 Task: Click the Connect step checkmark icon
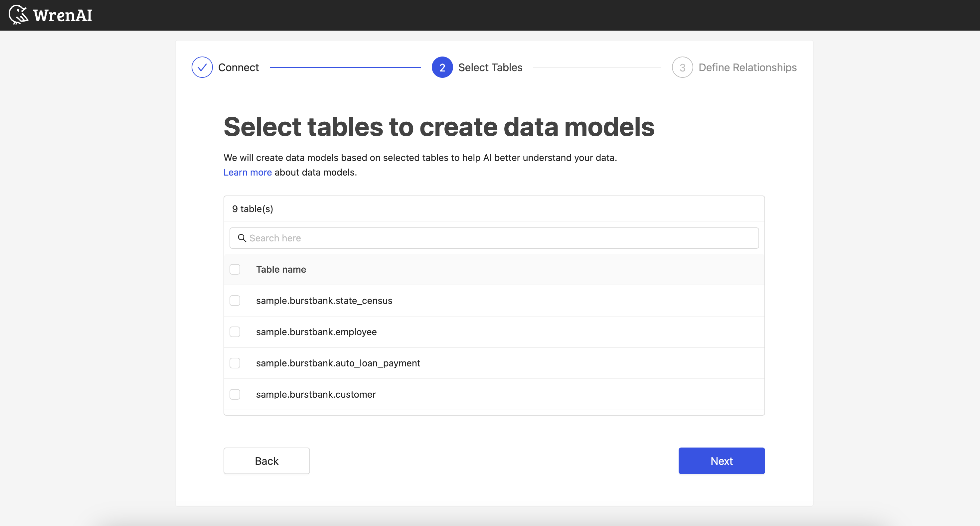coord(202,67)
